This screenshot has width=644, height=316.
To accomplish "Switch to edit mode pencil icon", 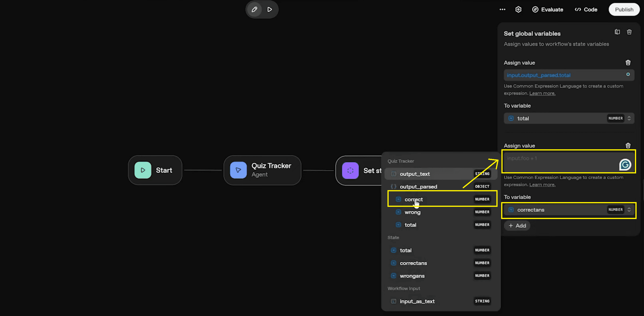I will [x=254, y=10].
